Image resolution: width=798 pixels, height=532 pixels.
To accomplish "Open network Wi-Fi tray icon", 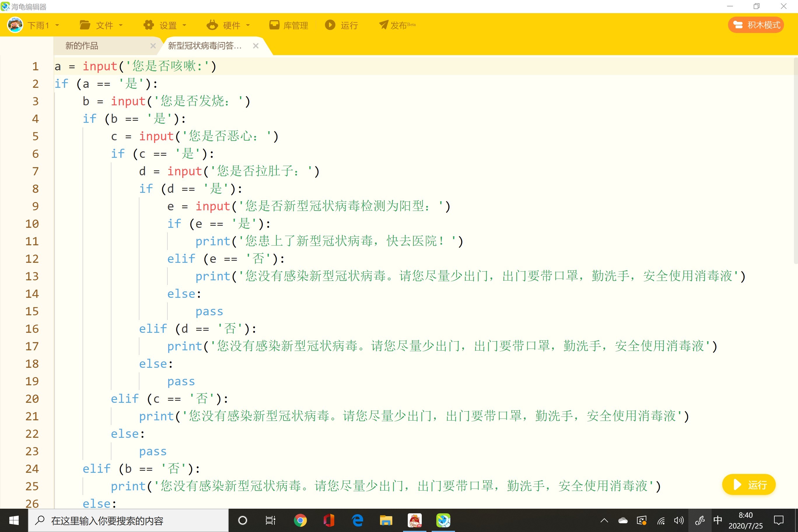I will [x=661, y=520].
